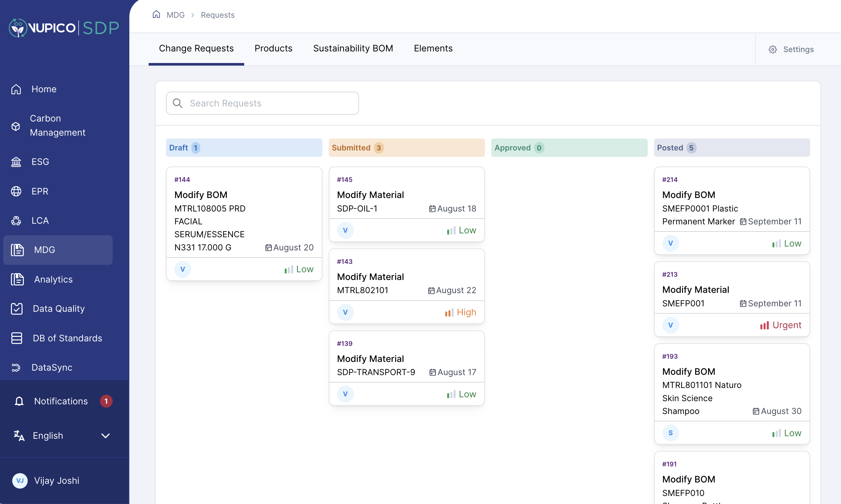Open the Home sidebar icon
Viewport: 841px width, 504px height.
(16, 89)
